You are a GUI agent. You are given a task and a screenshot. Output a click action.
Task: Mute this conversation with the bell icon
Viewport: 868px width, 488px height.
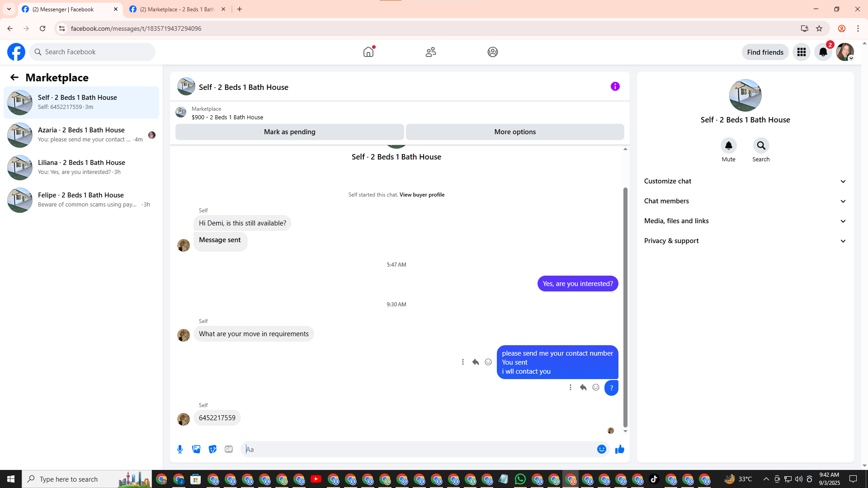tap(729, 145)
